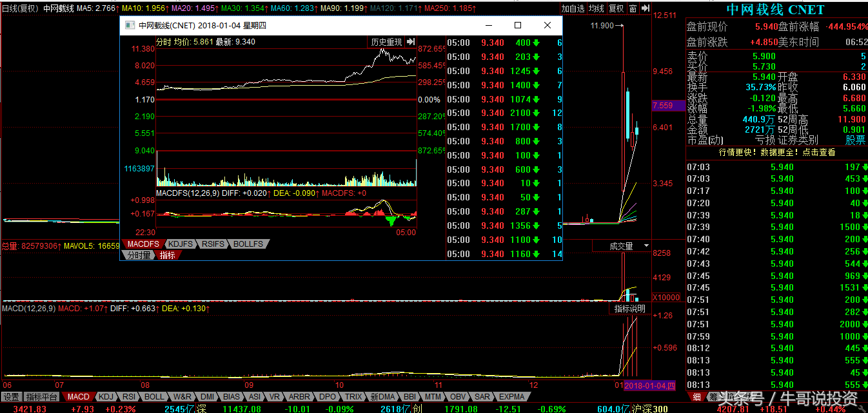The width and height of the screenshot is (868, 413).
Task: Click the 窗 button in chart toolbar
Action: pos(633,8)
